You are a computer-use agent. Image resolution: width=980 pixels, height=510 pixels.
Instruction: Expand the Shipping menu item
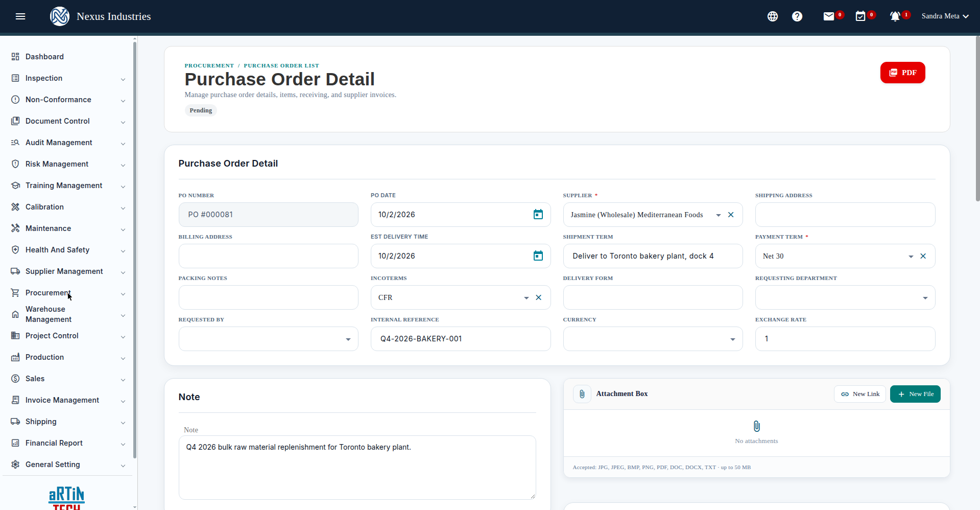(67, 422)
